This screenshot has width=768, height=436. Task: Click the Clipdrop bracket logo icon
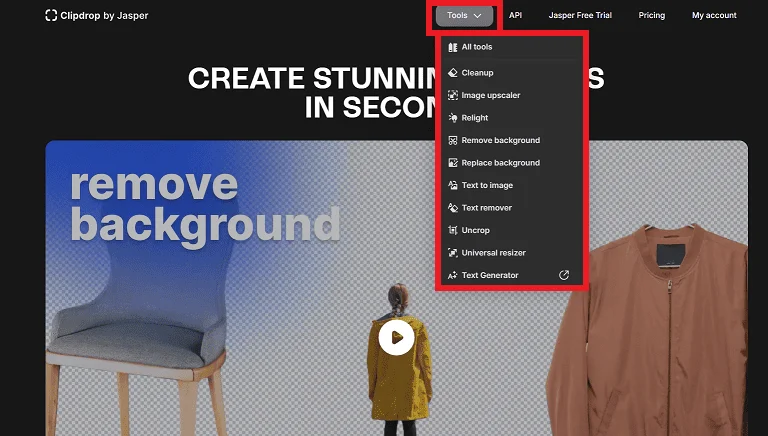click(51, 15)
